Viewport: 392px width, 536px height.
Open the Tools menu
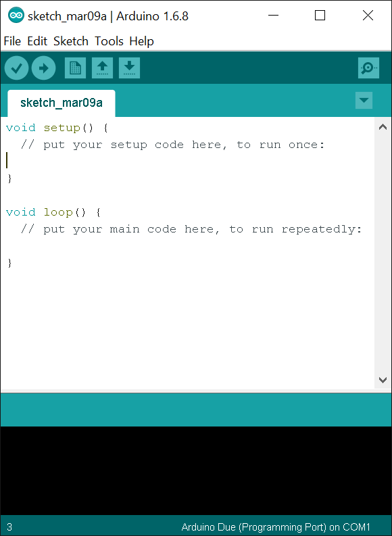[109, 41]
